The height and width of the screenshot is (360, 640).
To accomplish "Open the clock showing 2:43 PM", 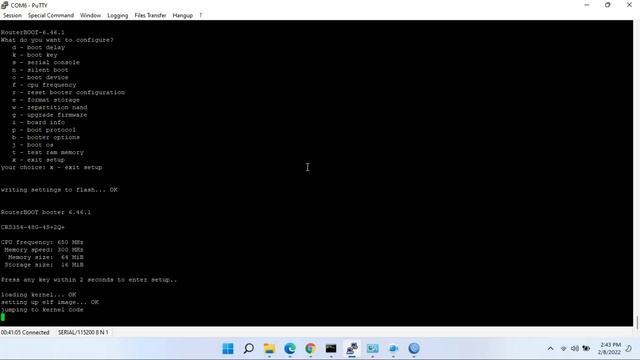I will click(609, 349).
